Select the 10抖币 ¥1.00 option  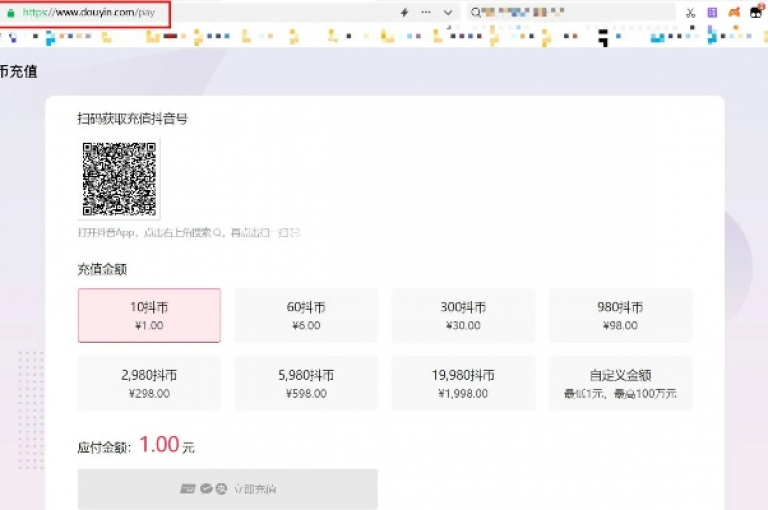click(x=149, y=315)
